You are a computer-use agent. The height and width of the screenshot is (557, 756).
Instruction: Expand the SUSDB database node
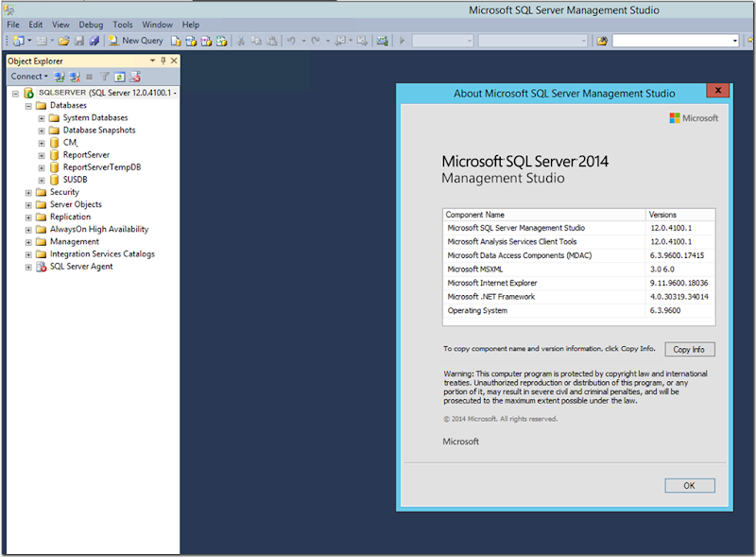pyautogui.click(x=42, y=181)
